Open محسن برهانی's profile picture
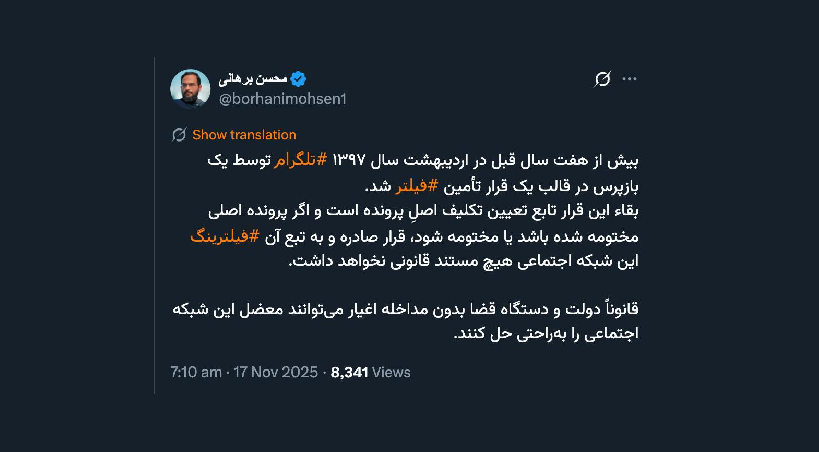 tap(190, 89)
